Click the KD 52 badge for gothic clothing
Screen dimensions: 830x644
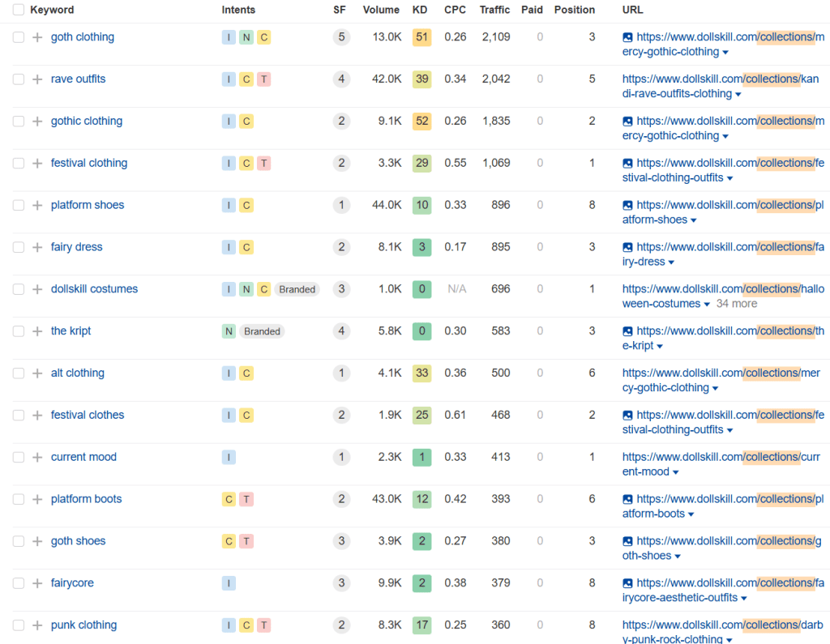[x=421, y=122]
